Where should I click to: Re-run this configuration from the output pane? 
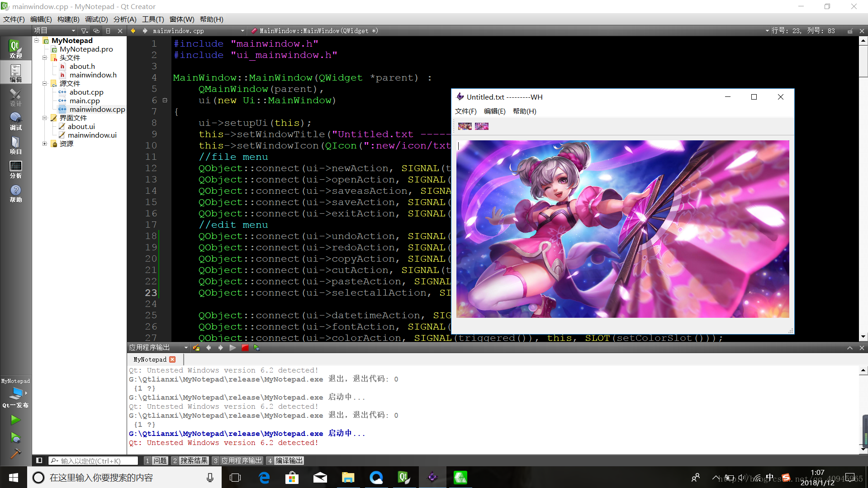232,348
